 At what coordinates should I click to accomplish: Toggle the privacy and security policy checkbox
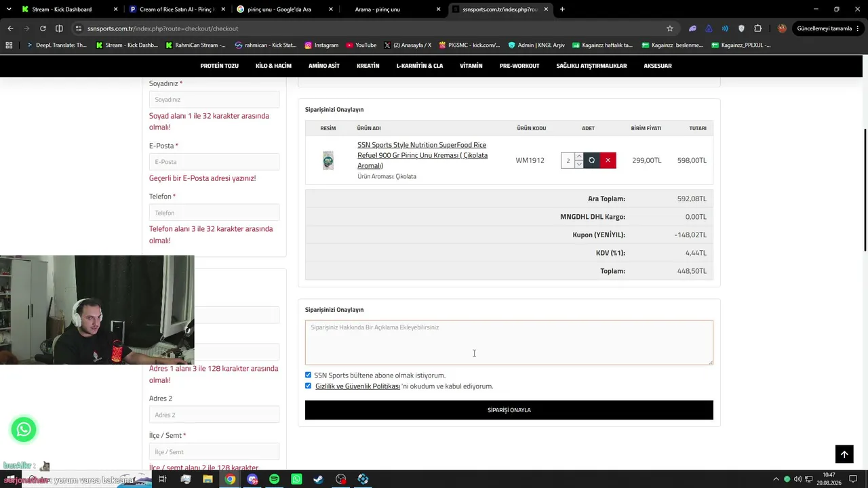click(x=308, y=386)
